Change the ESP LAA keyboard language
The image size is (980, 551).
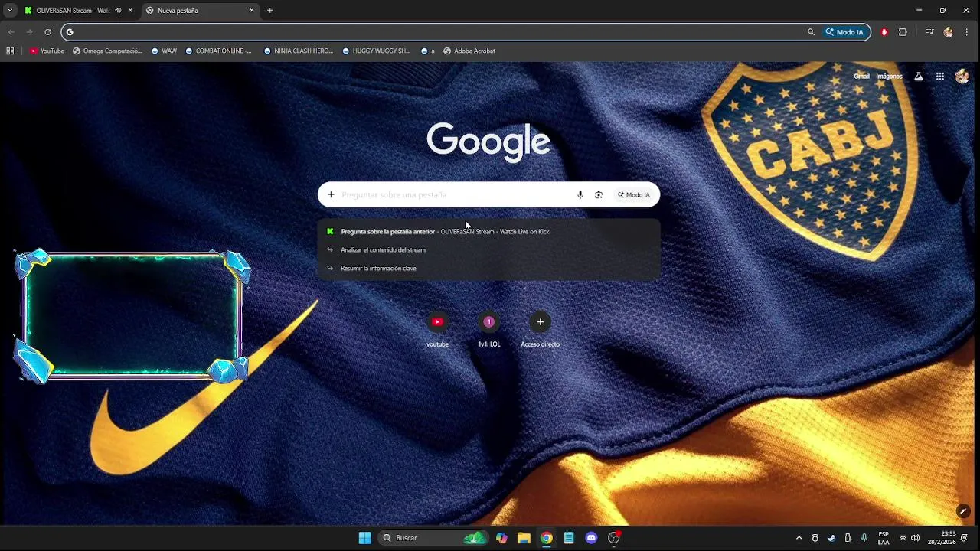click(884, 538)
